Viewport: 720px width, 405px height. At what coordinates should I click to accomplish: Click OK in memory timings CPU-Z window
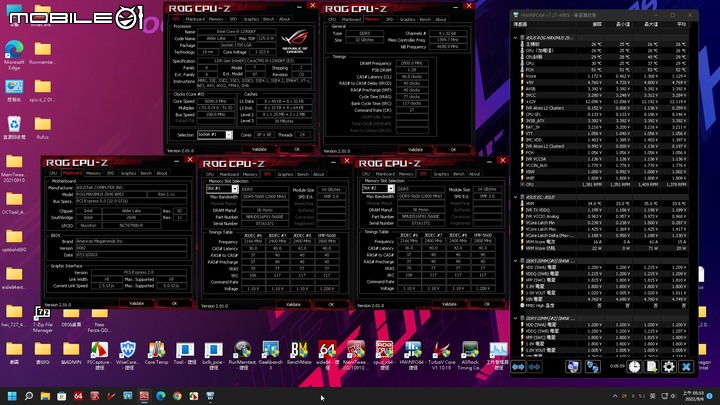453,150
